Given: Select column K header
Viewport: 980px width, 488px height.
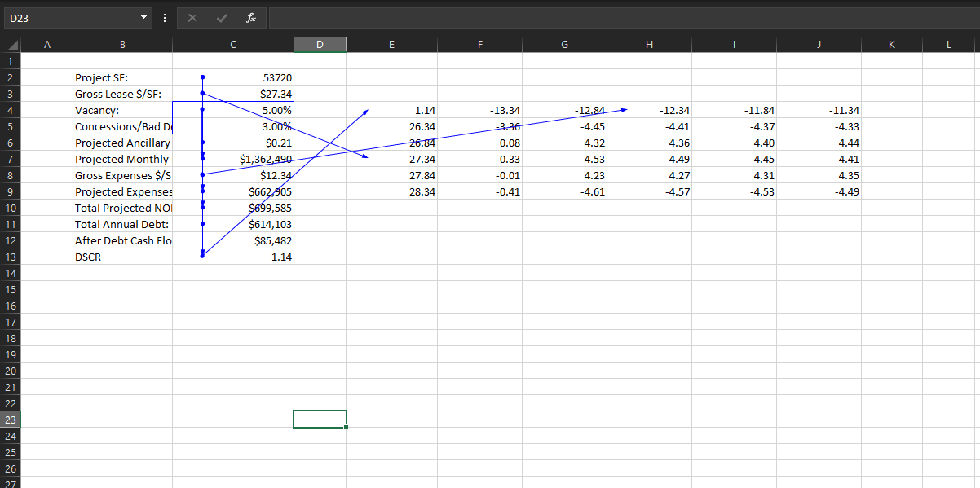Looking at the screenshot, I should pyautogui.click(x=891, y=45).
